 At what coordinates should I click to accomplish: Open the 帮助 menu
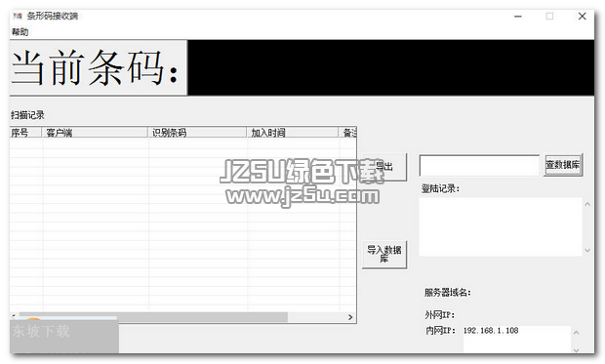[20, 31]
